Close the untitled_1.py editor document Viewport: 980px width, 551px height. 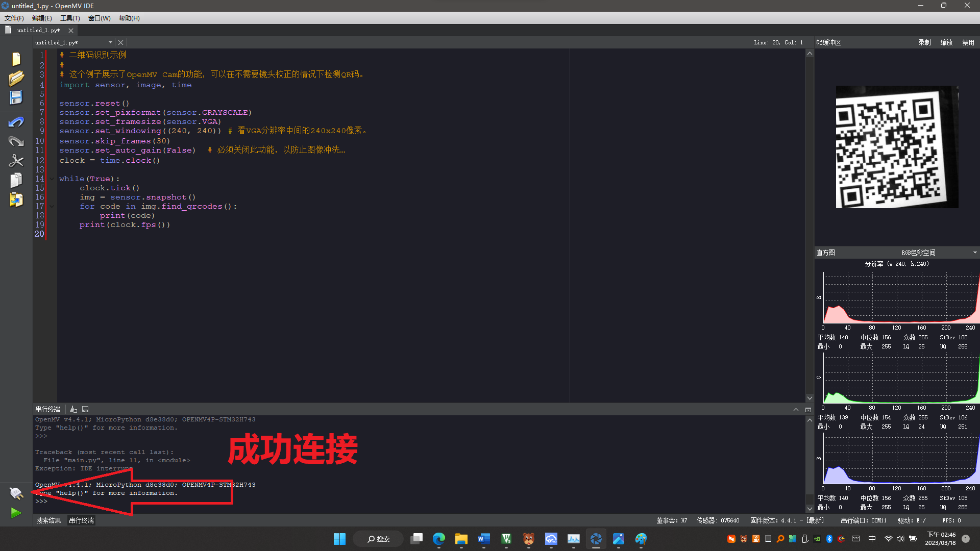pos(120,42)
